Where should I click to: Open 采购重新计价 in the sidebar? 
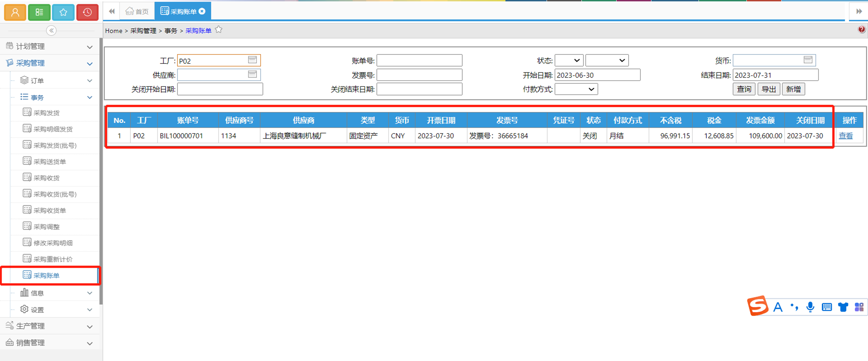coord(53,259)
